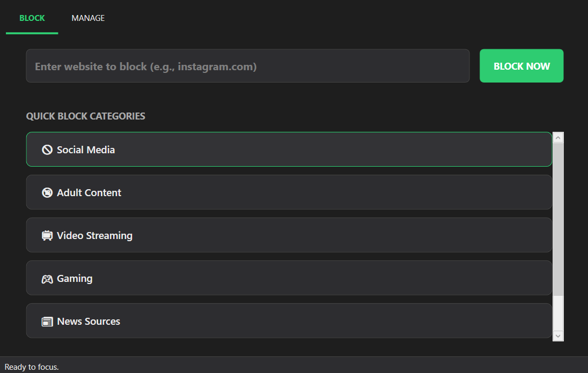The width and height of the screenshot is (588, 373).
Task: Select the BLOCK tab
Action: (32, 18)
